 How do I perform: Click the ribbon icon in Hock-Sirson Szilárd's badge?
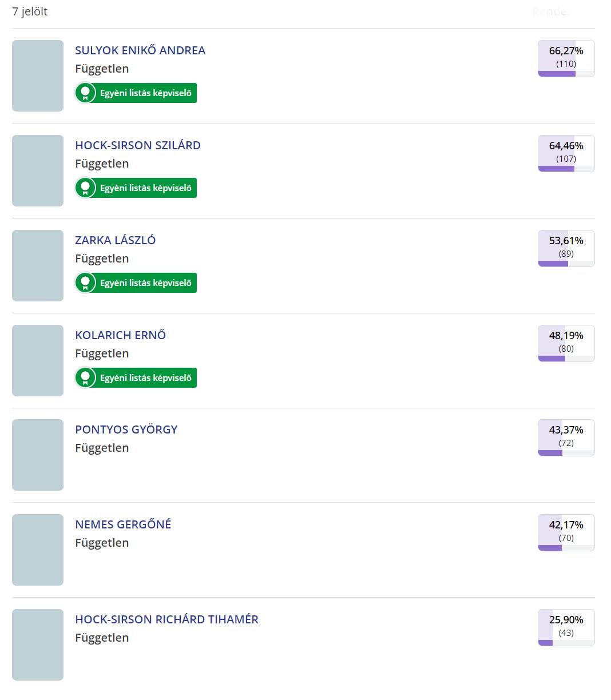coord(85,188)
